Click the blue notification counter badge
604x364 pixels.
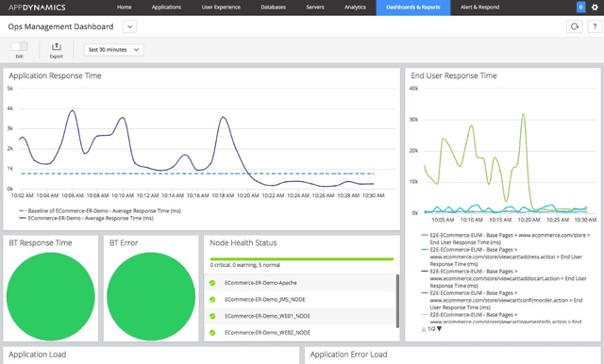(581, 8)
